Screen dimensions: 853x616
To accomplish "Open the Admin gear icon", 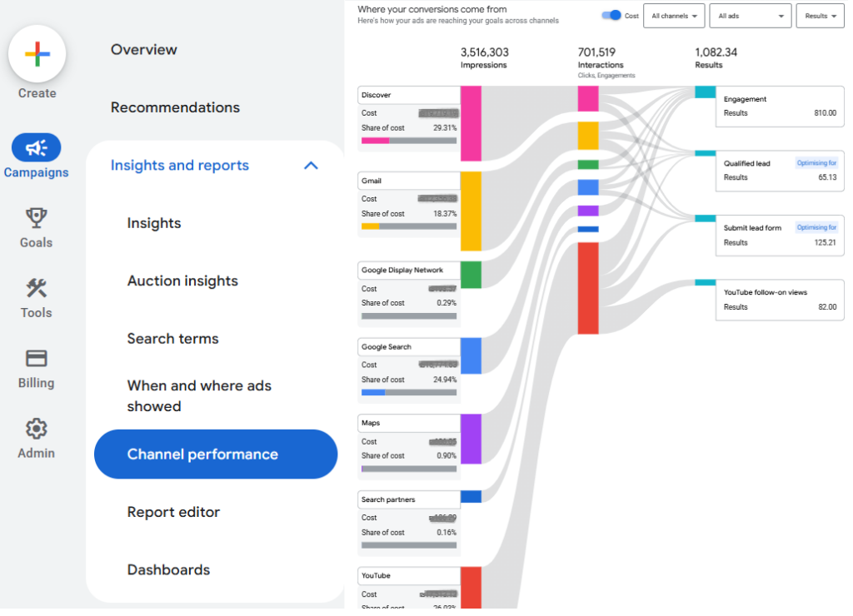I will click(x=36, y=430).
